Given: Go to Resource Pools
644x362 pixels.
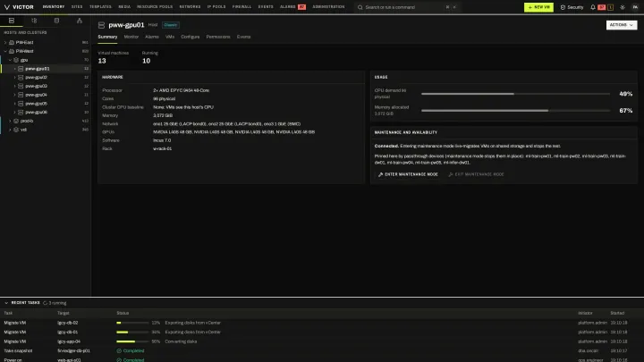Looking at the screenshot, I should pyautogui.click(x=155, y=7).
